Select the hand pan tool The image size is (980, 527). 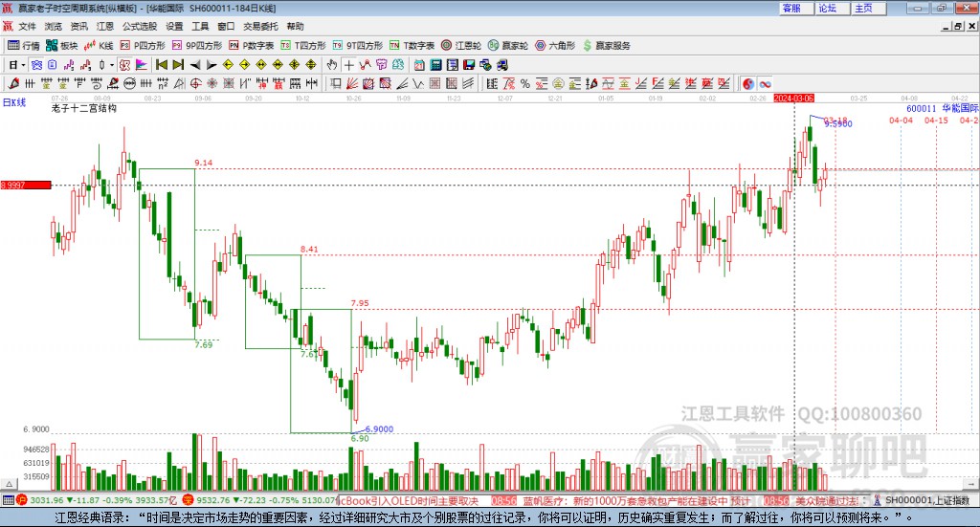tap(332, 65)
